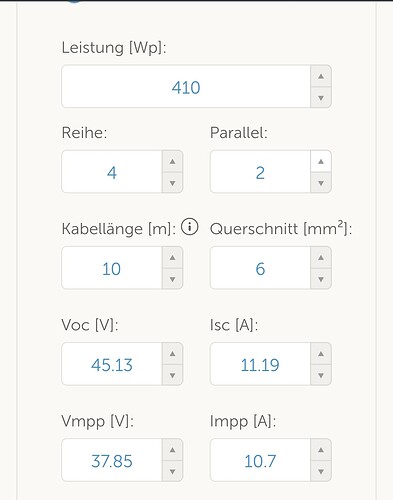Screen dimensions: 393x500
Task: Increase the Kabellänge [m] value
Action: tap(172, 258)
